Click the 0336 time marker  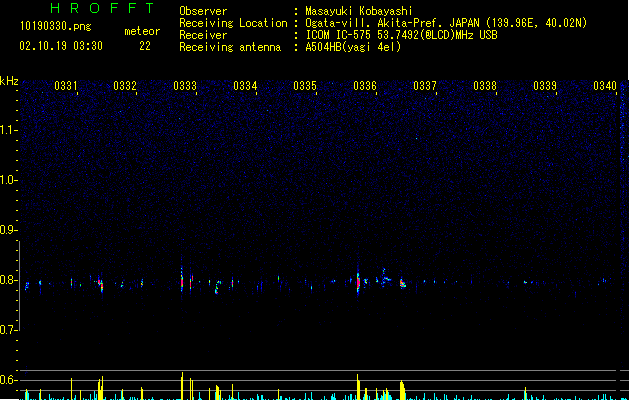[365, 86]
